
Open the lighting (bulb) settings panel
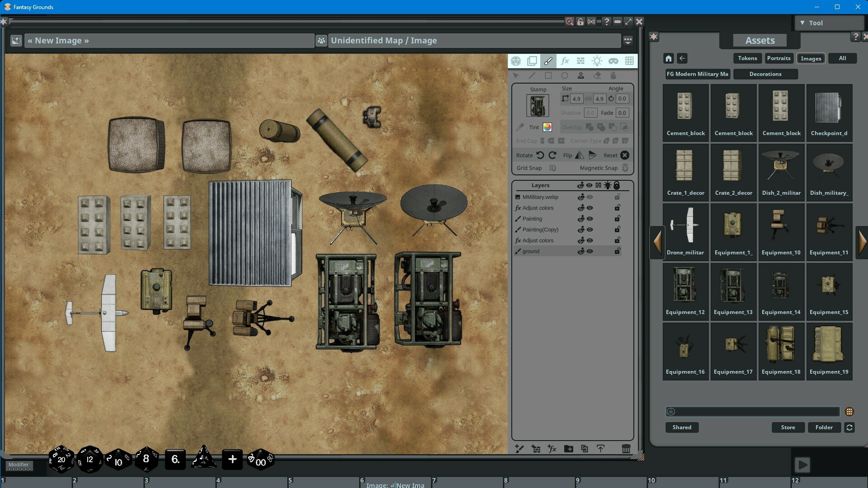click(597, 61)
